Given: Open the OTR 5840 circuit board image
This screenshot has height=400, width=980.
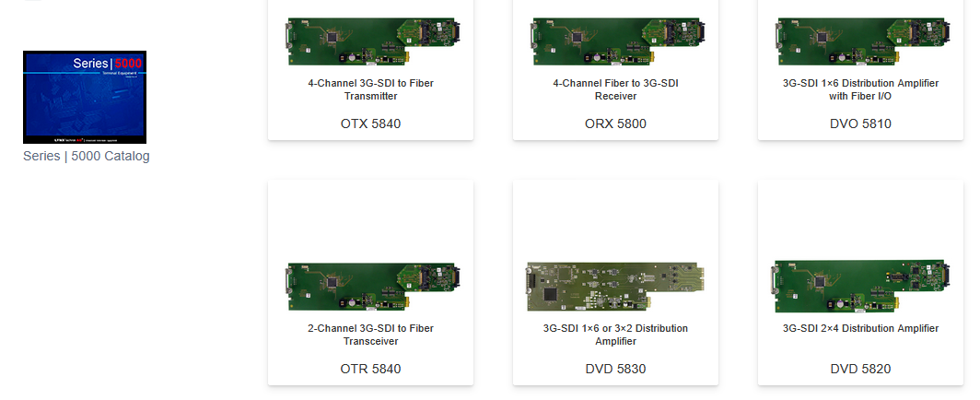Looking at the screenshot, I should (x=370, y=287).
